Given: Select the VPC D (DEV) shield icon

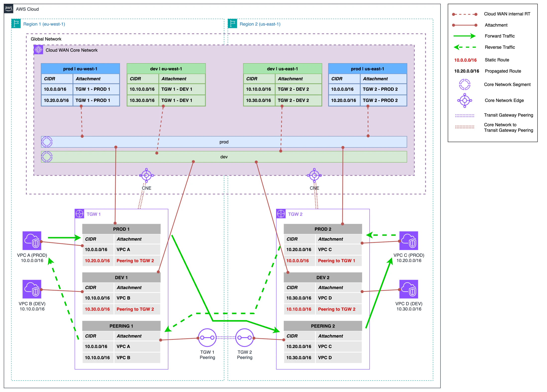Looking at the screenshot, I should pos(409,289).
